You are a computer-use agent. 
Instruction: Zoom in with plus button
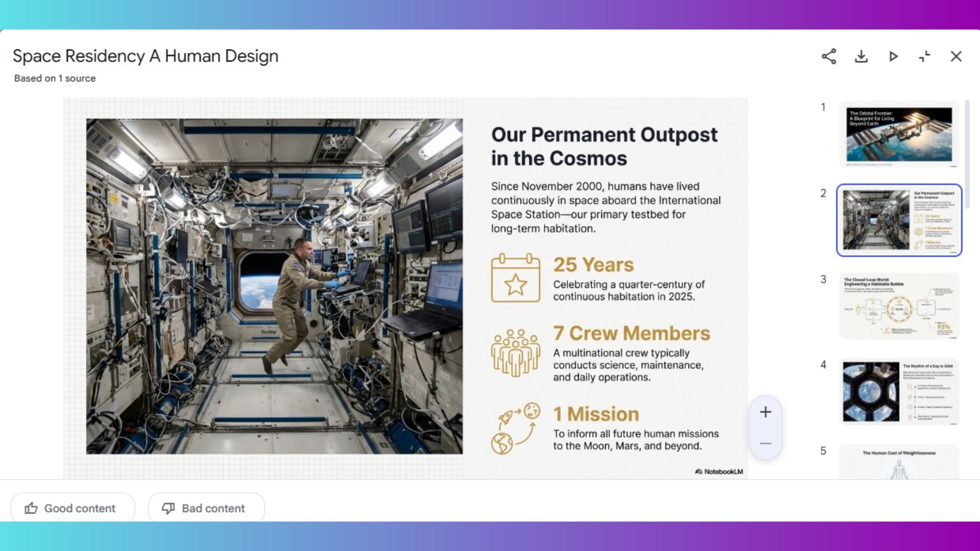coord(765,412)
